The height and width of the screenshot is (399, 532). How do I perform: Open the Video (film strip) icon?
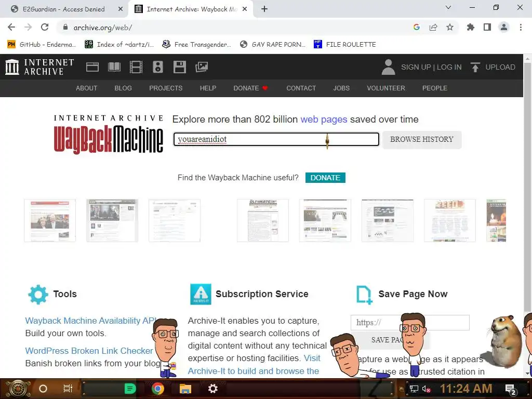point(136,67)
